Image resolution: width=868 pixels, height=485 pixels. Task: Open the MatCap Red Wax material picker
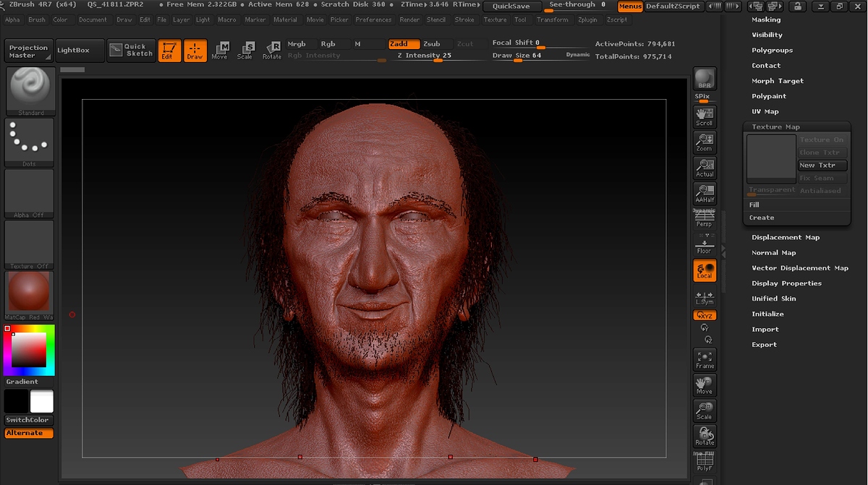(x=30, y=296)
